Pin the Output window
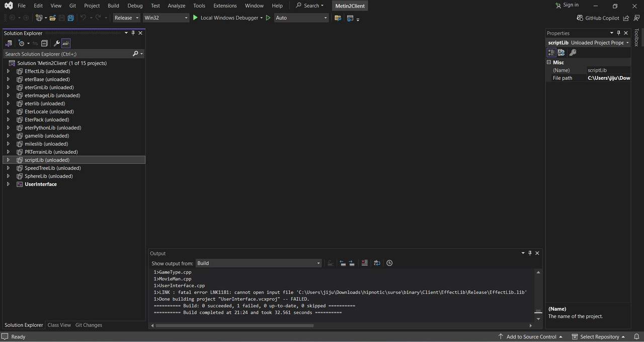Viewport: 644px width, 342px height. click(x=530, y=253)
